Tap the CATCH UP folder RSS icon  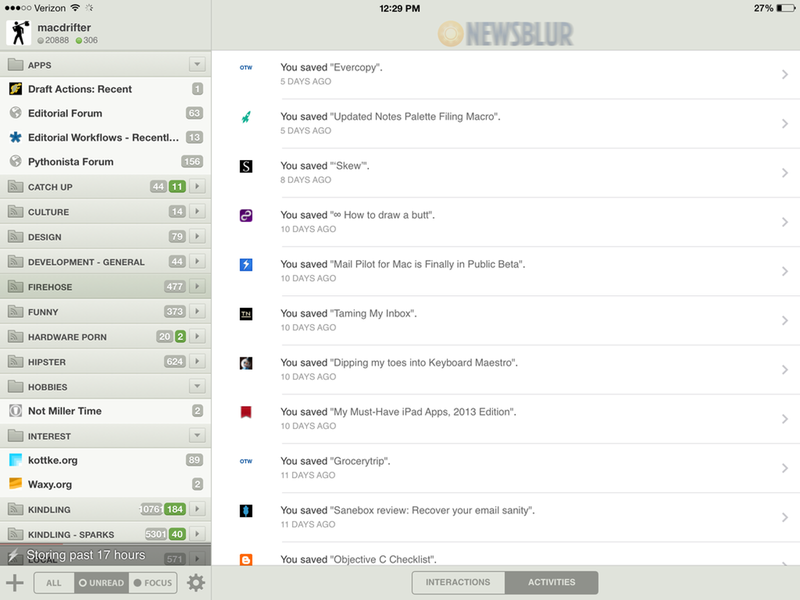coord(16,186)
